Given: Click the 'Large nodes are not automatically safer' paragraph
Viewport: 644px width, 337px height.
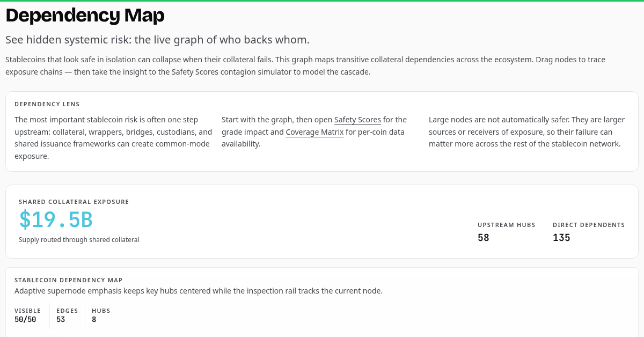Looking at the screenshot, I should point(527,132).
